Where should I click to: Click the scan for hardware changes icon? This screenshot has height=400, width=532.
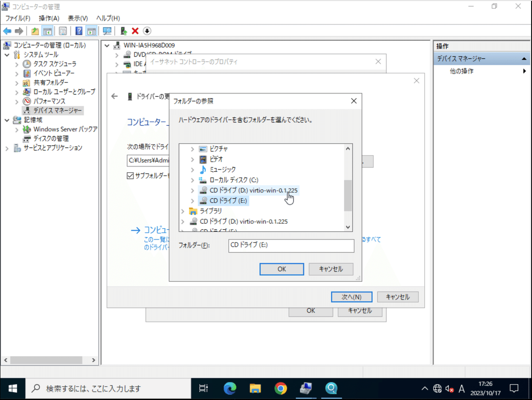click(107, 31)
